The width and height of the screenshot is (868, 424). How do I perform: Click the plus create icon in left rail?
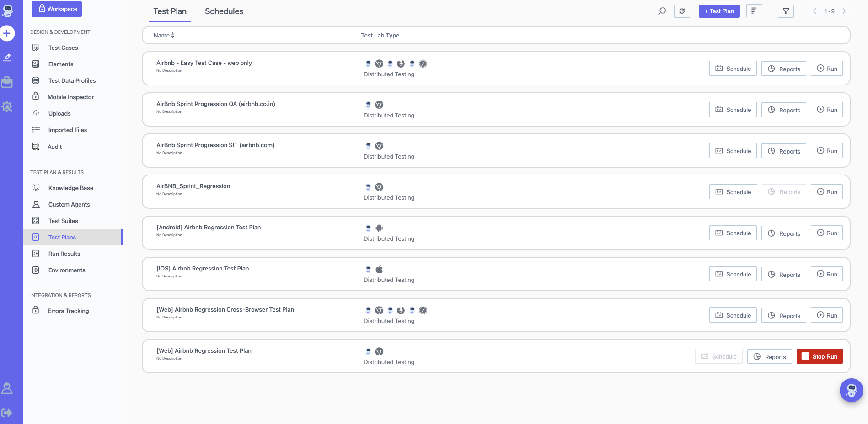[7, 33]
